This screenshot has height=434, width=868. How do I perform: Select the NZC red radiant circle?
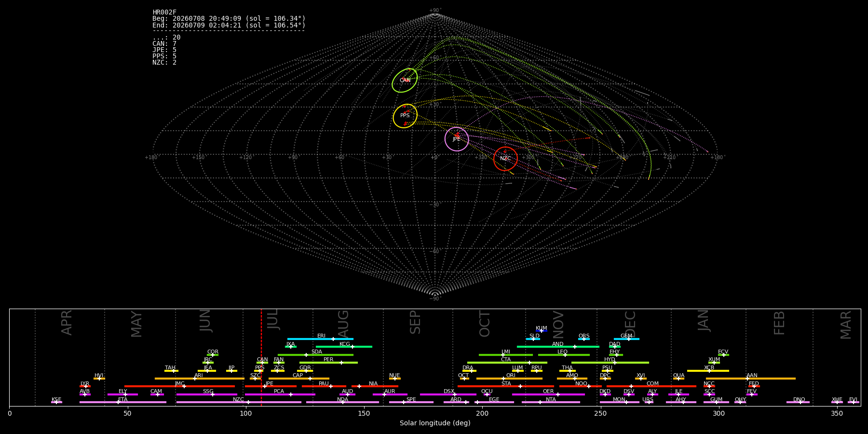pos(505,159)
